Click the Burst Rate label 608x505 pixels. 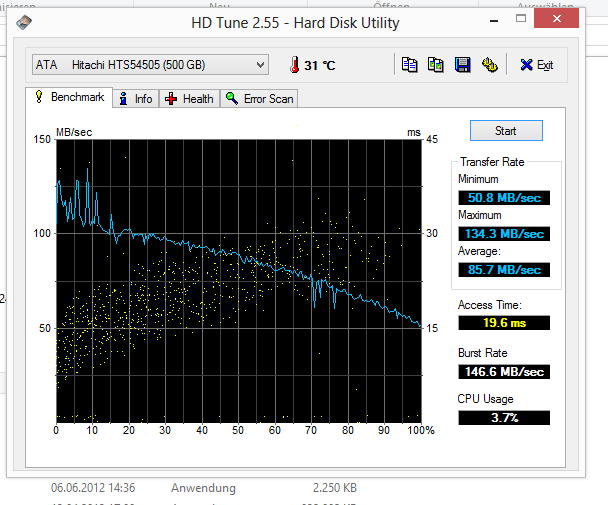pyautogui.click(x=482, y=353)
